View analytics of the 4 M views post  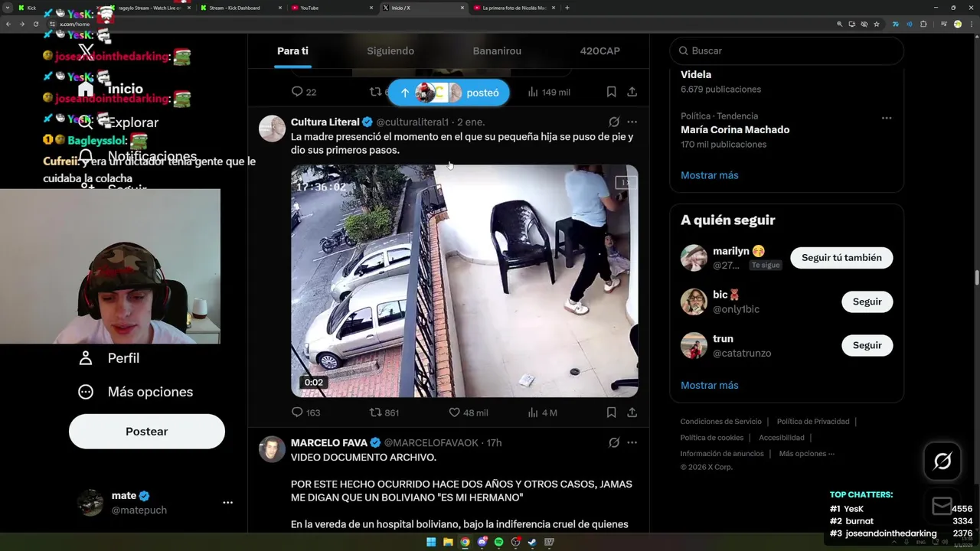(542, 412)
